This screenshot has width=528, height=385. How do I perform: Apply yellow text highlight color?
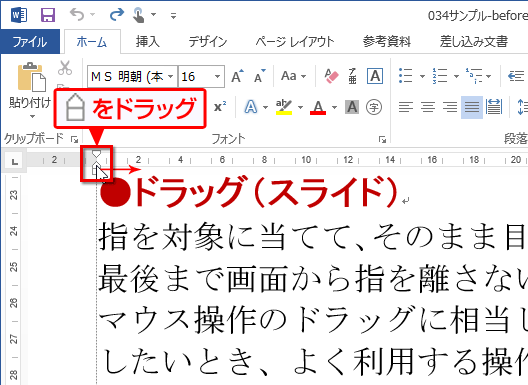point(284,107)
